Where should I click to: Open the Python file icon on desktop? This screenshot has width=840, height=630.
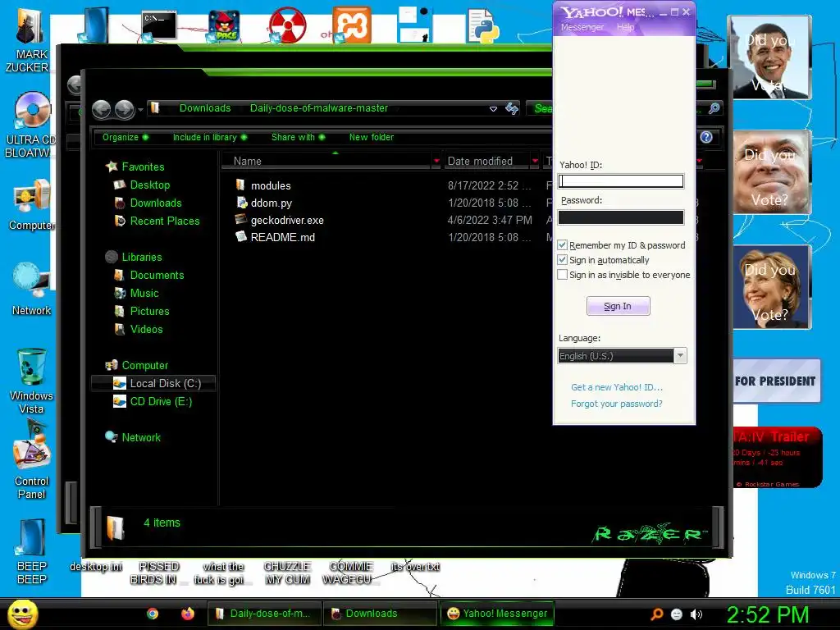(x=482, y=25)
